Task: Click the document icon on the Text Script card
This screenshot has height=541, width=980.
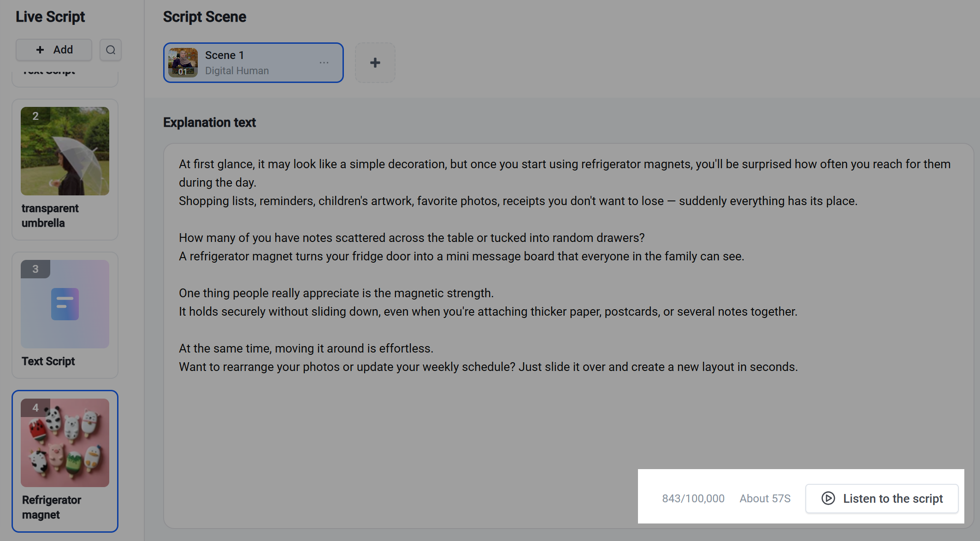Action: pyautogui.click(x=65, y=304)
